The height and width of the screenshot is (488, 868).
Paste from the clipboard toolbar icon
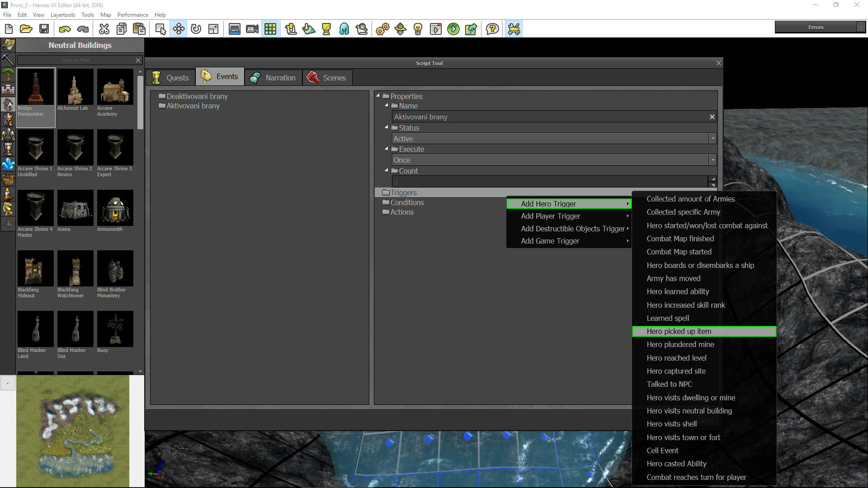[x=139, y=29]
